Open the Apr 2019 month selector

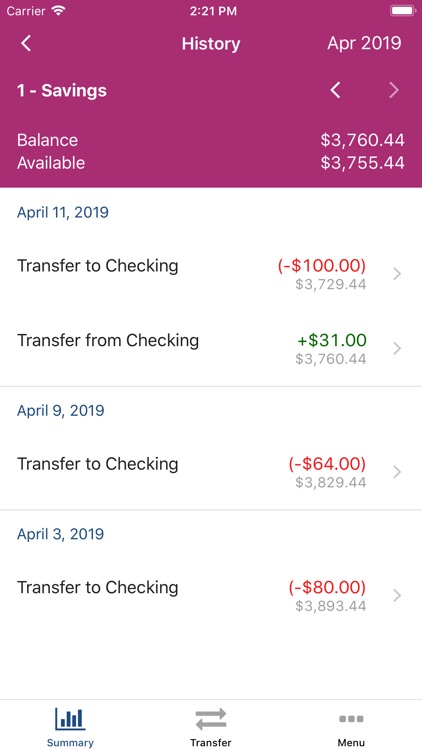pyautogui.click(x=364, y=44)
